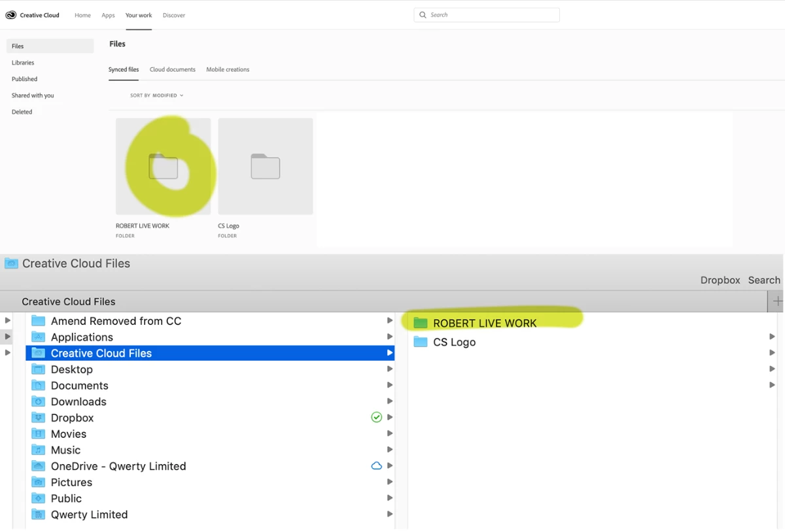Open Libraries in the left sidebar
The height and width of the screenshot is (532, 785).
(x=23, y=63)
